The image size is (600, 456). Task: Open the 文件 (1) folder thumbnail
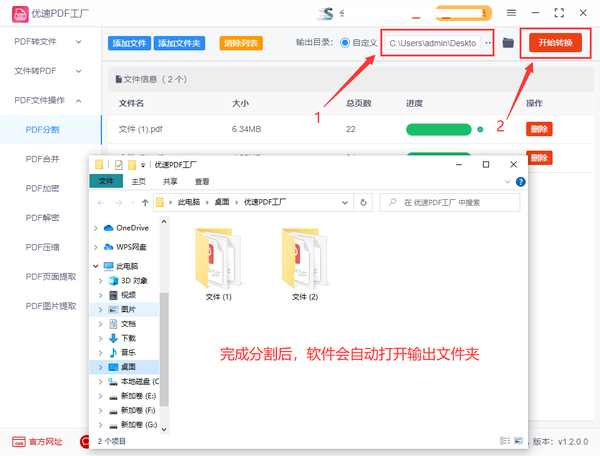218,258
